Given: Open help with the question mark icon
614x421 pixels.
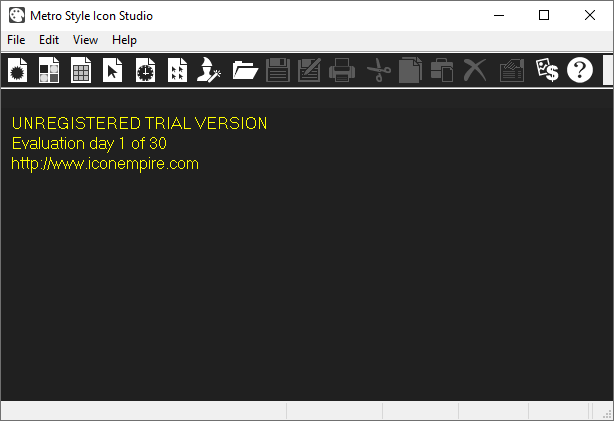Looking at the screenshot, I should click(580, 70).
